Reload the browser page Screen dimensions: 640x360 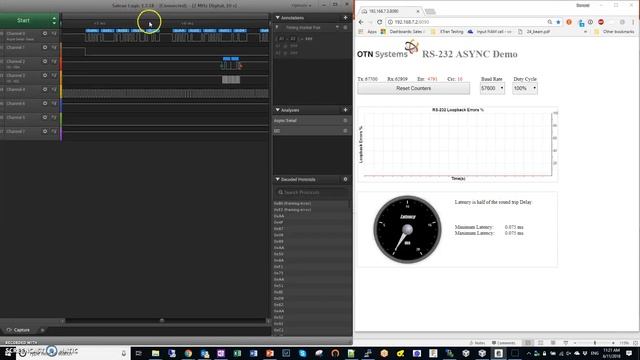(380, 22)
